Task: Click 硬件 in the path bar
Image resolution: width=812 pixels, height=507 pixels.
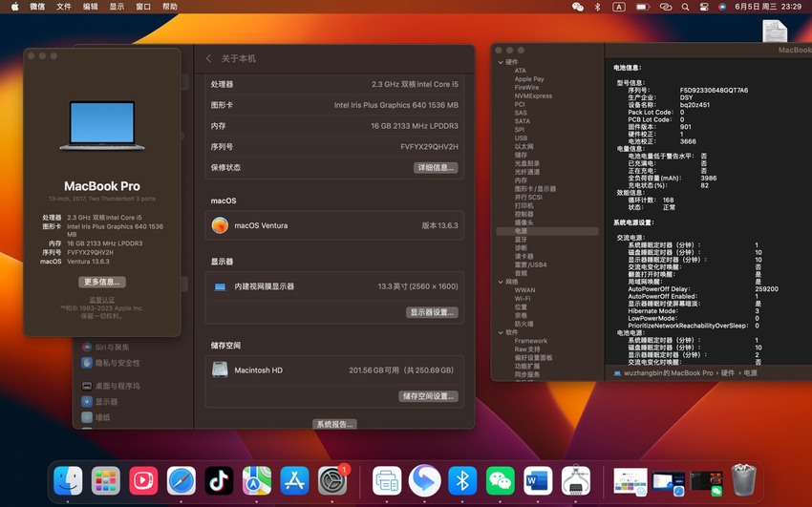Action: [728, 373]
